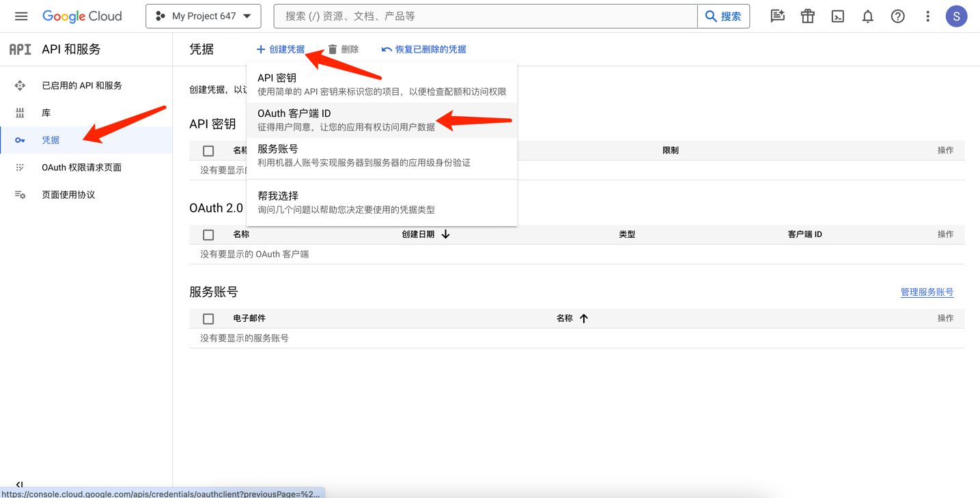This screenshot has width=980, height=498.
Task: Click the gift free-trial icon
Action: click(x=807, y=16)
